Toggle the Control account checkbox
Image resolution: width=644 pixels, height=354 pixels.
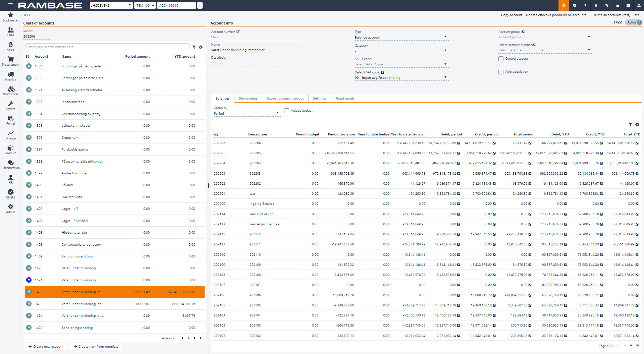click(501, 59)
